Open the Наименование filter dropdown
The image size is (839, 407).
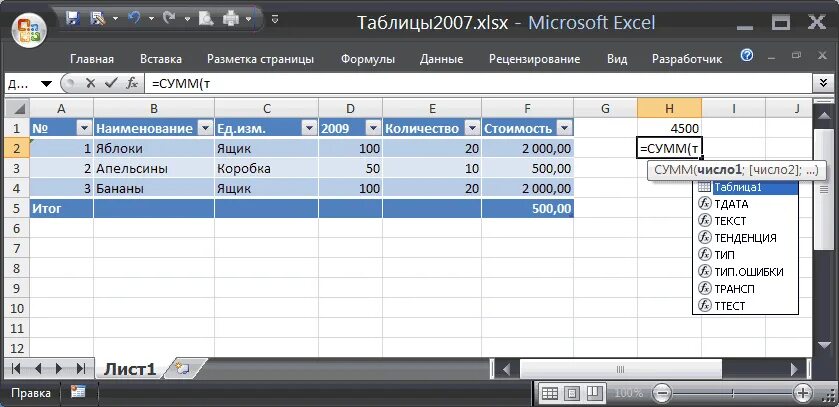click(x=205, y=128)
